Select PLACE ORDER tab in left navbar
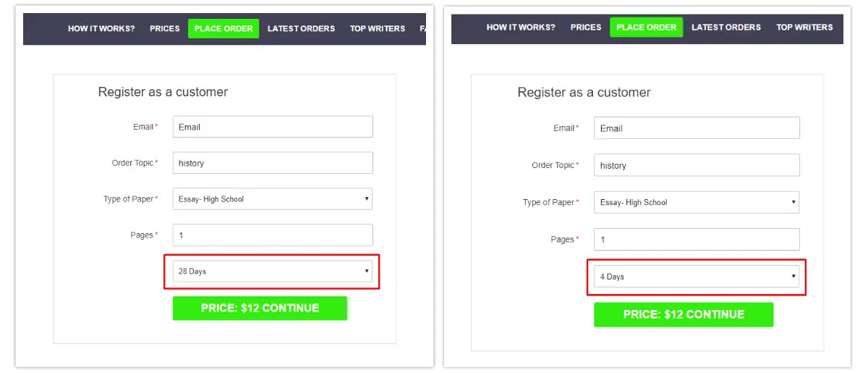The width and height of the screenshot is (868, 373). click(x=224, y=29)
